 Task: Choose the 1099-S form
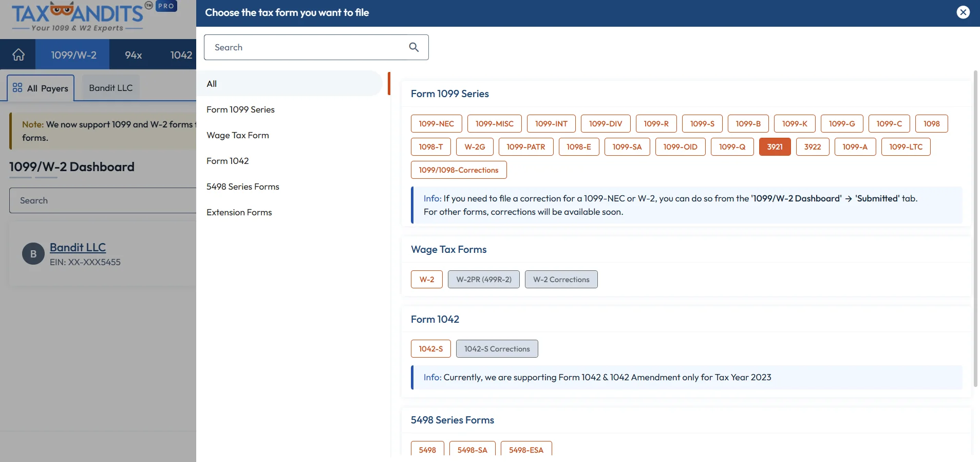click(702, 124)
